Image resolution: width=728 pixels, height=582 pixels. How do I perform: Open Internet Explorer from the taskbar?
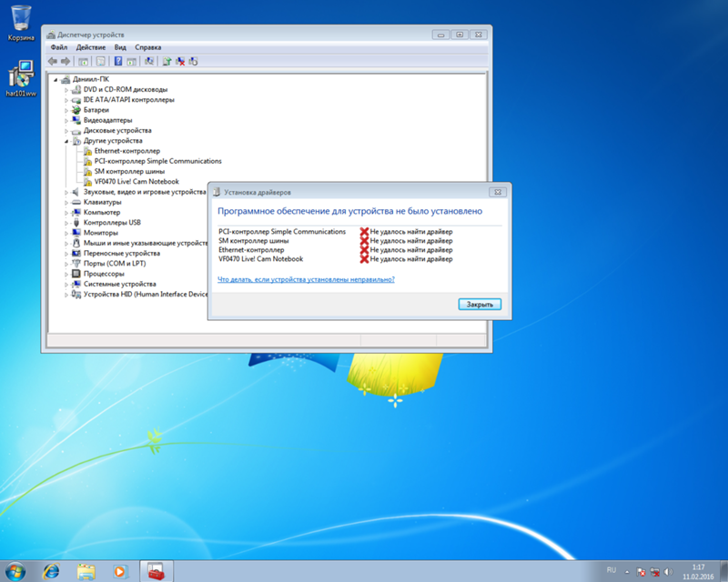click(51, 571)
